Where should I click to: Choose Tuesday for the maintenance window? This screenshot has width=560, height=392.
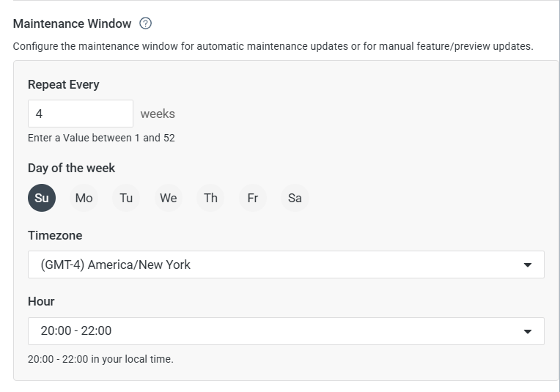tap(126, 198)
